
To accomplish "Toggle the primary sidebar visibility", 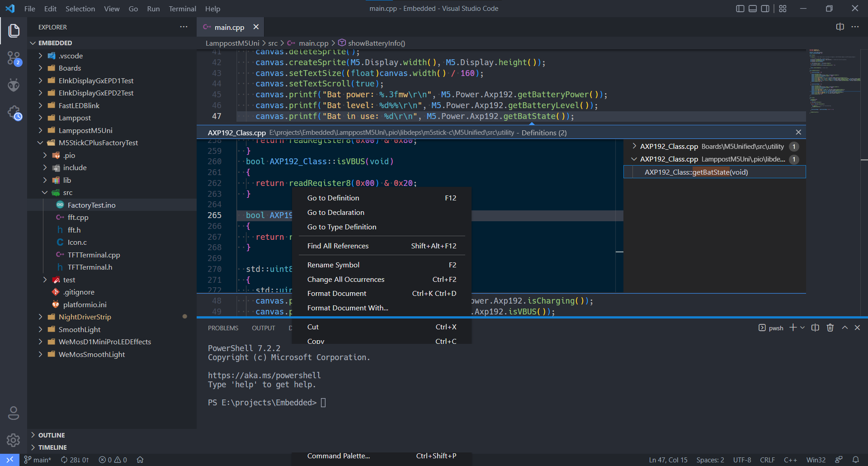I will tap(740, 8).
